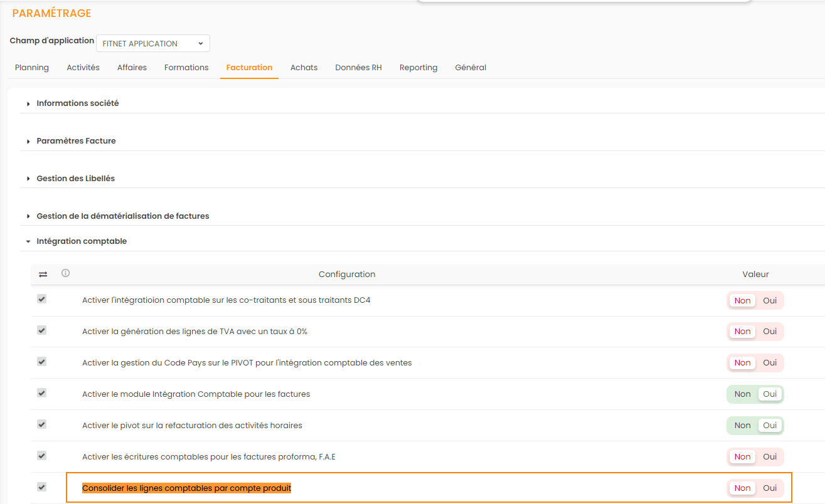
Task: Set Code Pays sur le PIVOT to Oui
Action: 770,363
